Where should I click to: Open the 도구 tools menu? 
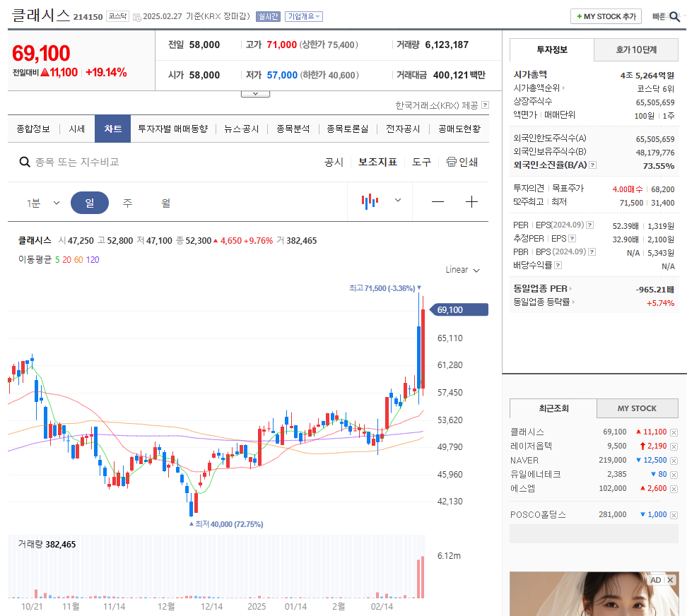[421, 162]
